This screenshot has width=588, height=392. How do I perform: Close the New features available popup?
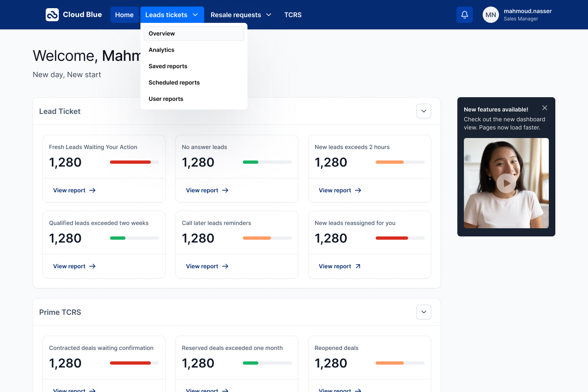pyautogui.click(x=545, y=108)
